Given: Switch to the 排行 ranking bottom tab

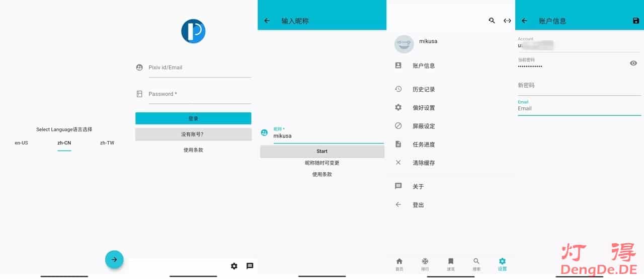Looking at the screenshot, I should point(425,264).
